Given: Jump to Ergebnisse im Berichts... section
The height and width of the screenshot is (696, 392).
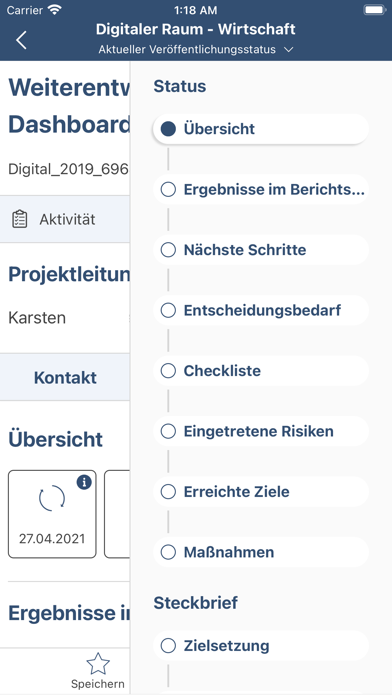Looking at the screenshot, I should point(261,190).
